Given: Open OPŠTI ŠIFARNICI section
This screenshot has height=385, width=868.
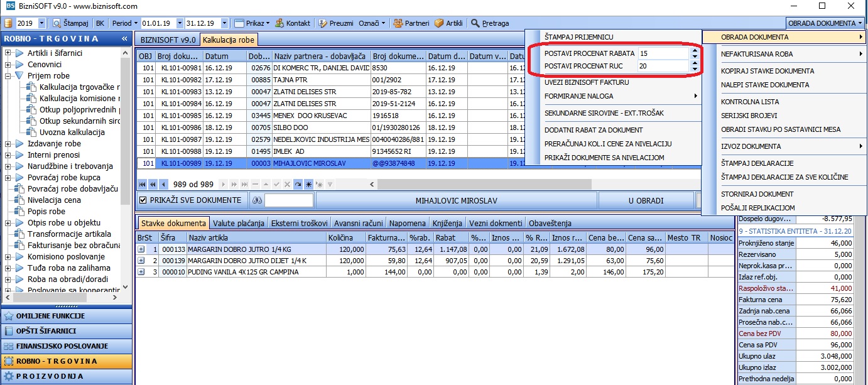Looking at the screenshot, I should [66, 331].
